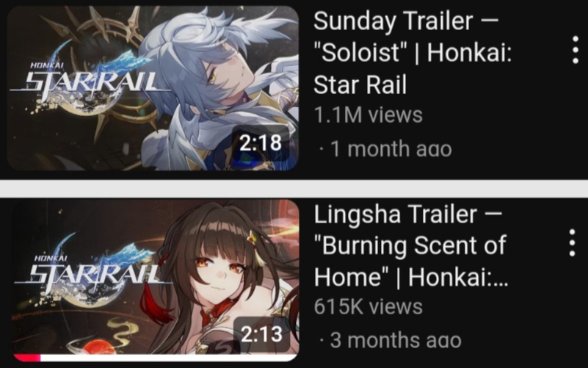Play the Lingsha Trailer thumbnail

[156, 281]
